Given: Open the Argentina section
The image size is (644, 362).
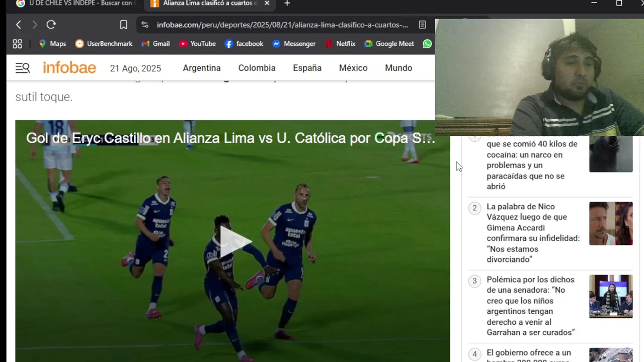Looking at the screenshot, I should (202, 68).
